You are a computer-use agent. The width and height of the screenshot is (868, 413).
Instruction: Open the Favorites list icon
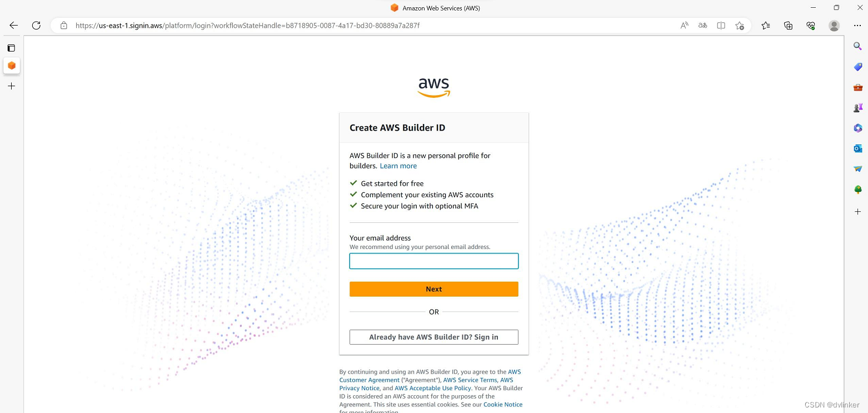766,26
